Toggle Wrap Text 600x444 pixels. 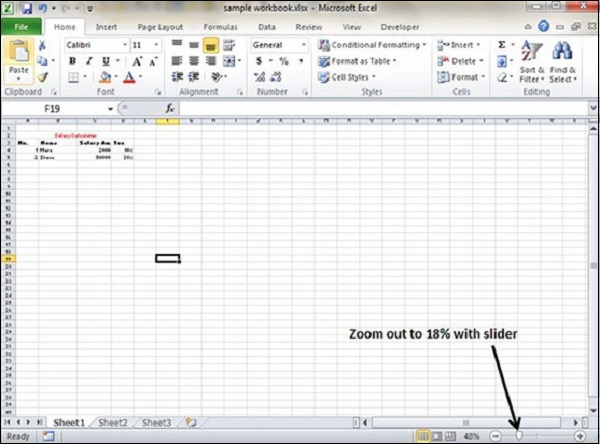229,45
